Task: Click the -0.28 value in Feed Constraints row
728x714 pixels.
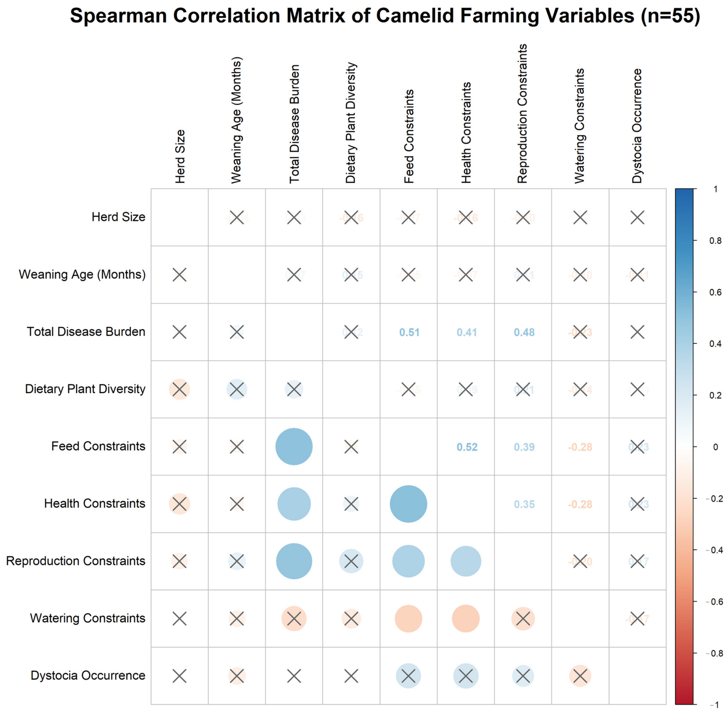Action: 580,447
